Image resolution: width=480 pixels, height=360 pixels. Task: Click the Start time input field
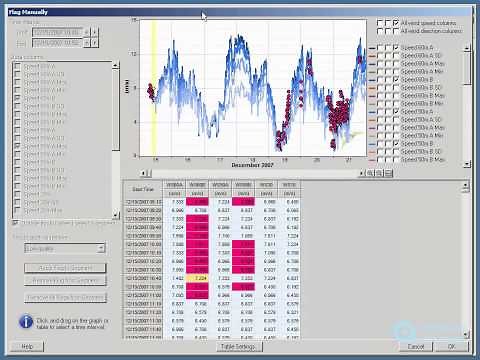coord(57,32)
